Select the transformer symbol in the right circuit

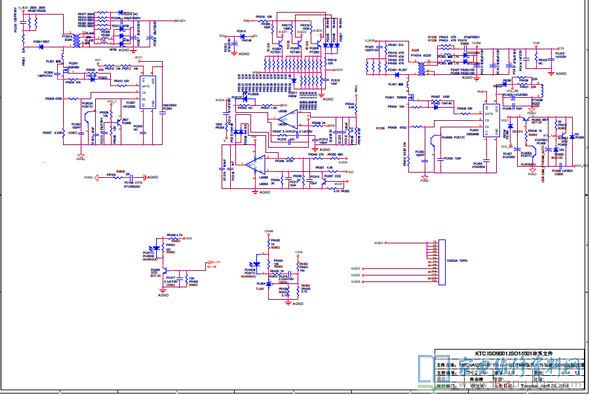(421, 68)
